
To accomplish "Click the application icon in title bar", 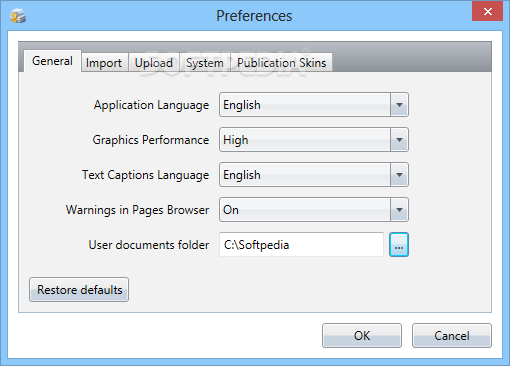I will tap(18, 16).
